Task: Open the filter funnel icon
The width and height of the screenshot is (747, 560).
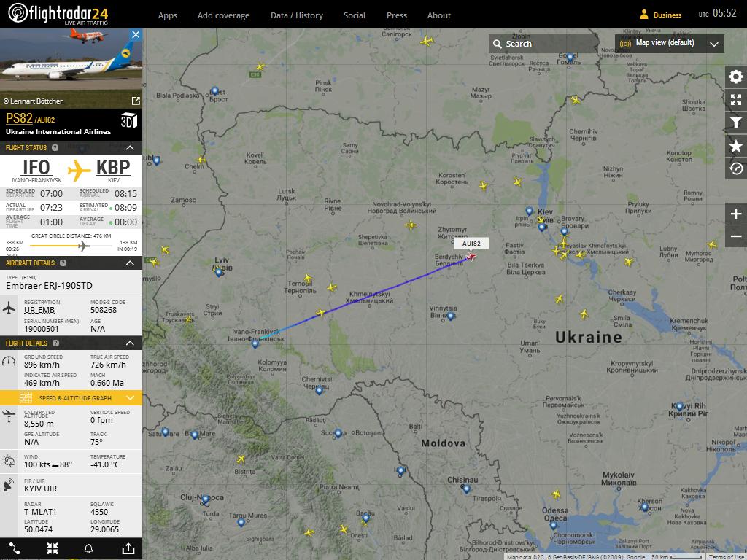Action: click(736, 122)
